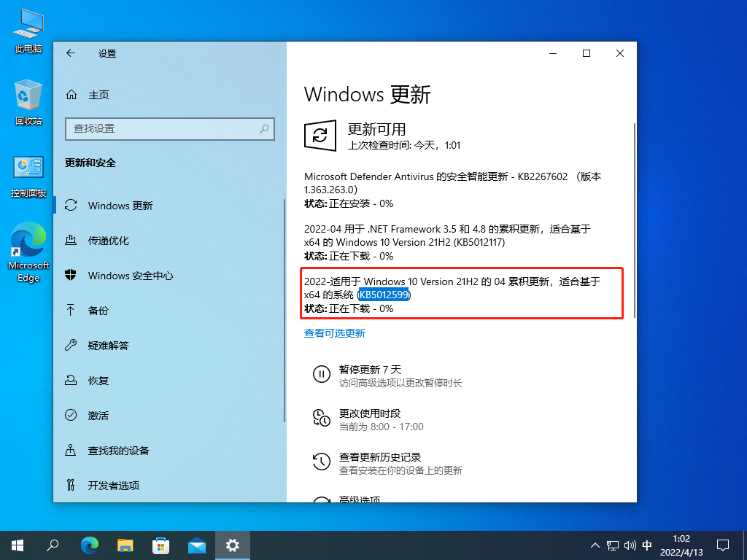Open 更改使用时段

coord(370,413)
